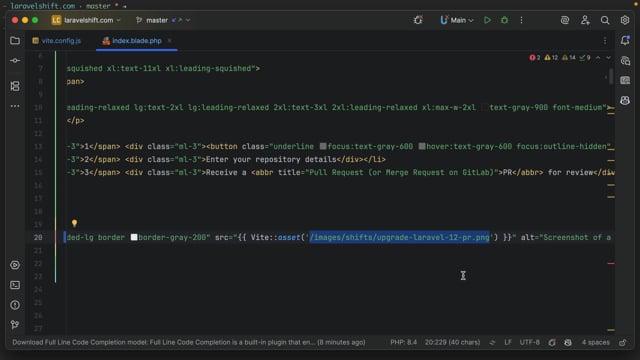Open more run actions menu
This screenshot has width=640, height=360.
(521, 20)
